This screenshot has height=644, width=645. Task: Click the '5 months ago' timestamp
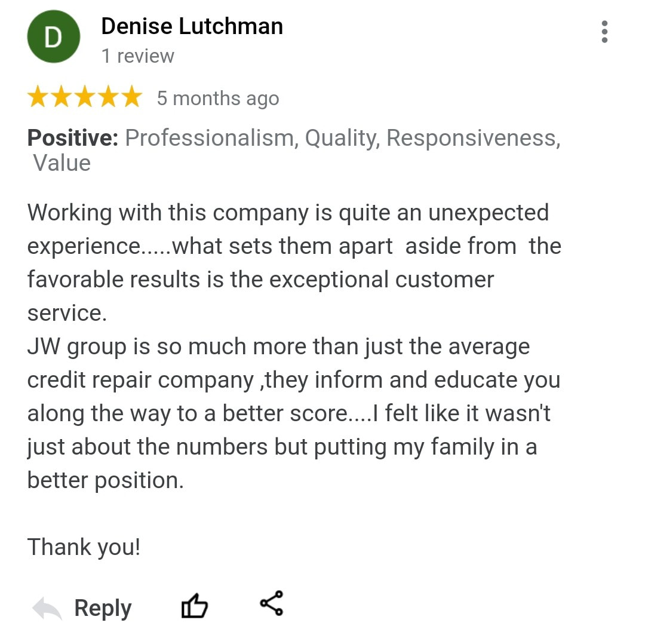(x=218, y=99)
